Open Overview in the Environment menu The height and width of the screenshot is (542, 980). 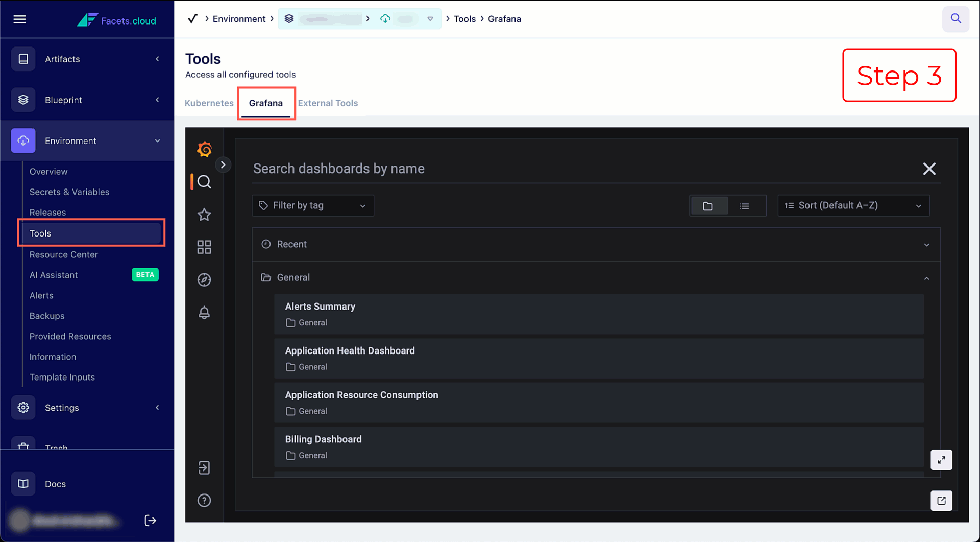pos(48,172)
